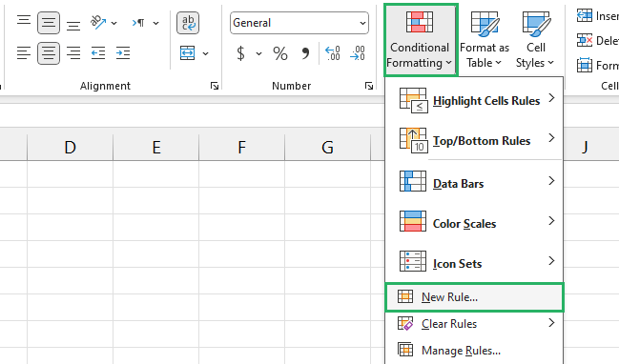
Task: Open the Clear Rules submenu
Action: [474, 324]
